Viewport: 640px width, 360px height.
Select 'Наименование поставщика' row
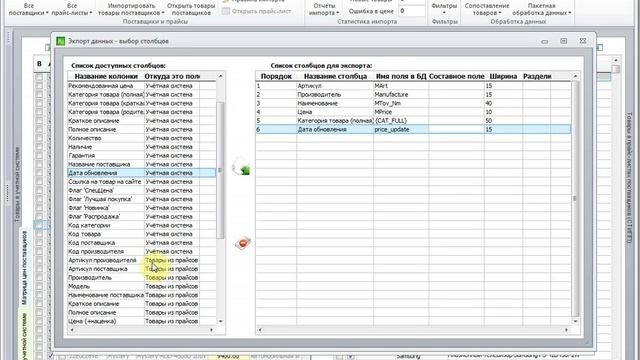[x=142, y=295]
